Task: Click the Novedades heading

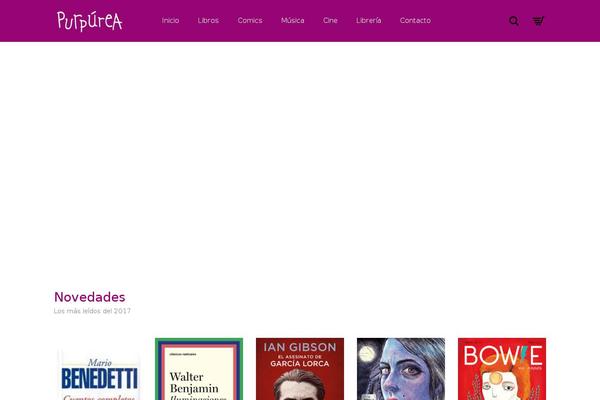Action: [x=90, y=297]
